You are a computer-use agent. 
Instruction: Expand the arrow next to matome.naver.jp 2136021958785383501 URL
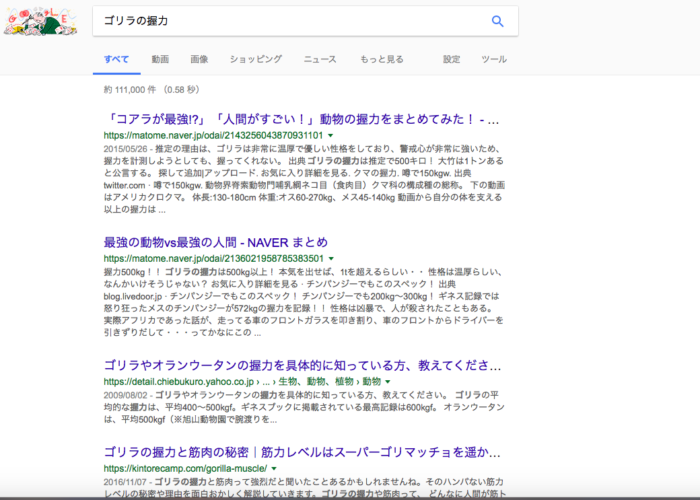(331, 258)
